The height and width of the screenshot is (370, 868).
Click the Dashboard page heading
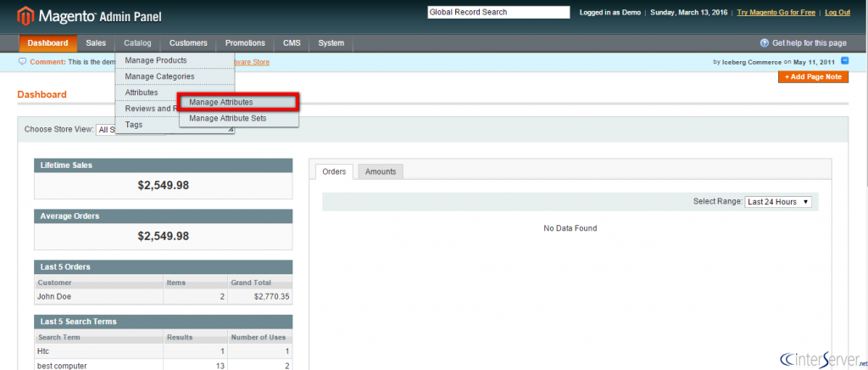point(42,95)
